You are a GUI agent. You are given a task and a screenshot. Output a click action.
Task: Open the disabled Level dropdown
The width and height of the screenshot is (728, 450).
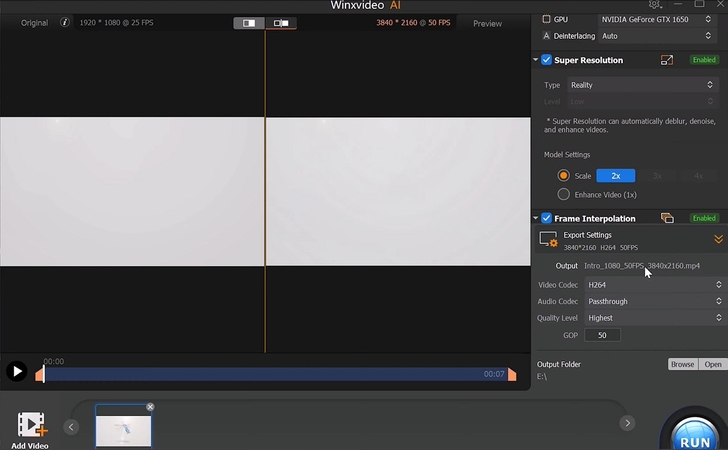642,101
